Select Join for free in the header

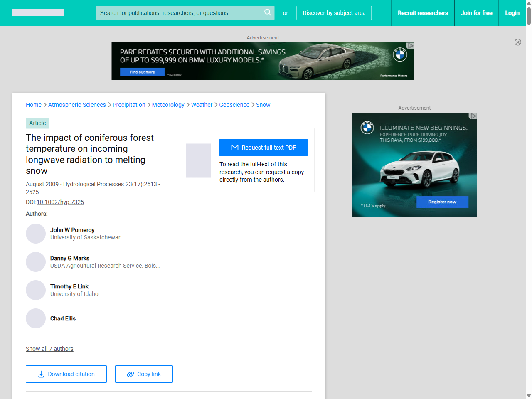[x=476, y=13]
